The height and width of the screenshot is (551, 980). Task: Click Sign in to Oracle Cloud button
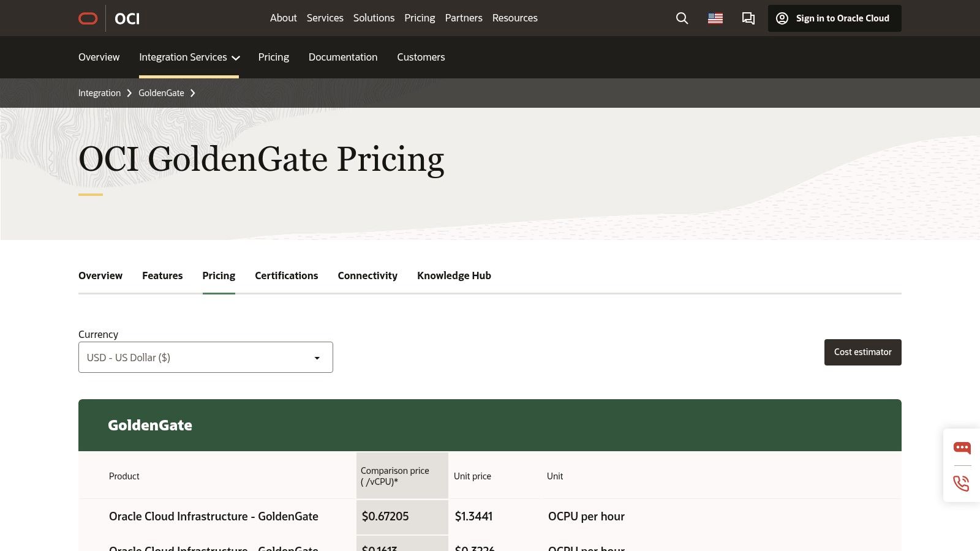(x=834, y=18)
